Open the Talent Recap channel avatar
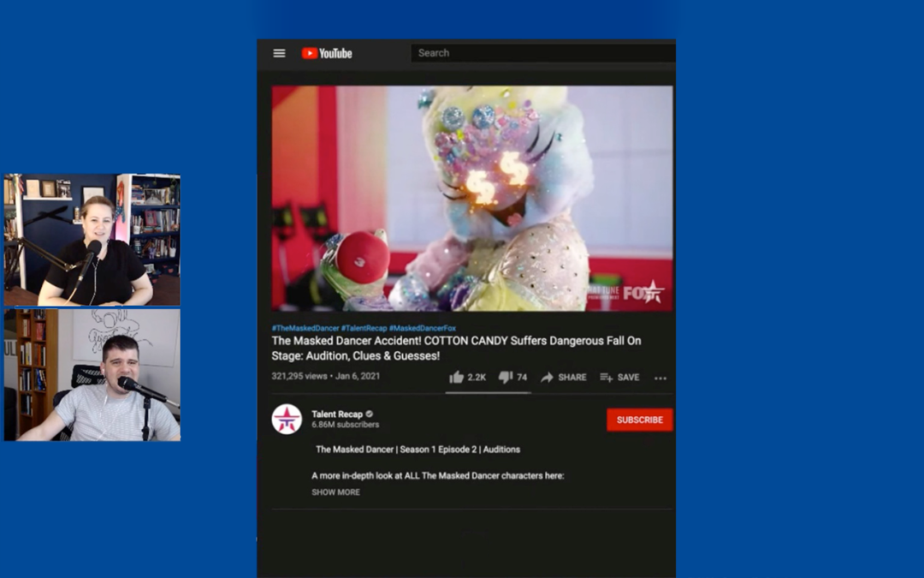This screenshot has width=924, height=578. point(287,419)
